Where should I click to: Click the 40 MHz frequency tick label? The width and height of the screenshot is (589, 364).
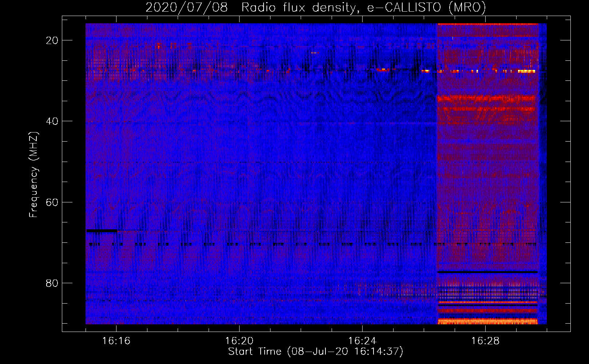point(52,121)
